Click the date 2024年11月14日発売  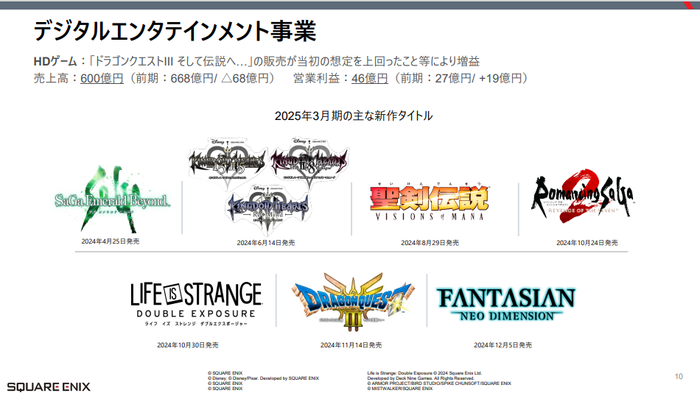(x=351, y=345)
